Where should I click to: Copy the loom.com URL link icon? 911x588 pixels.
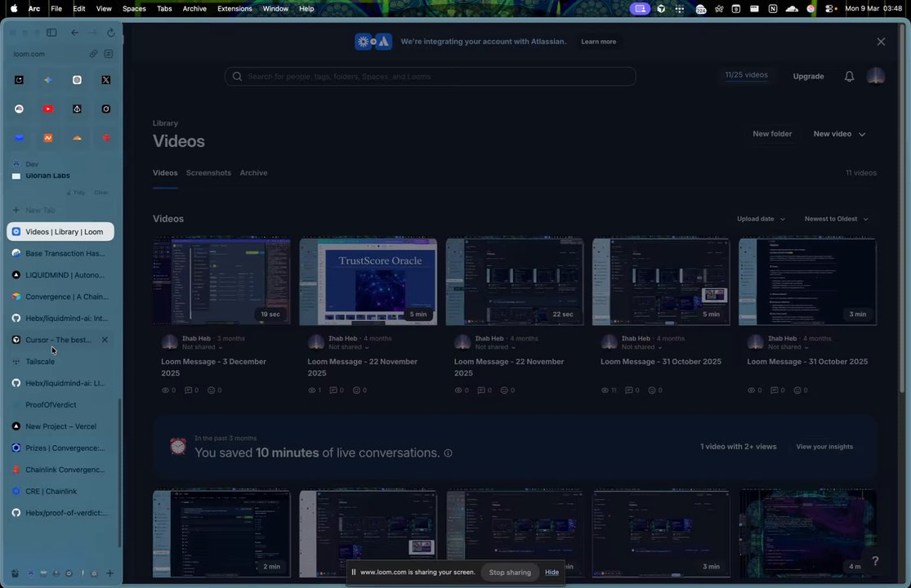(x=93, y=54)
